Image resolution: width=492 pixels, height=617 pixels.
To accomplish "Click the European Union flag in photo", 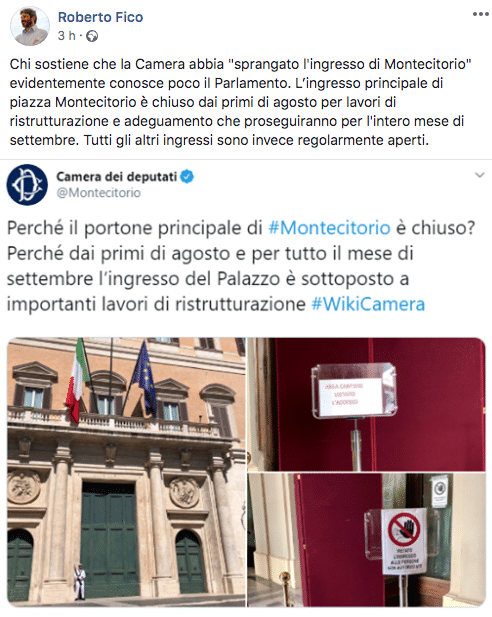I will (144, 379).
